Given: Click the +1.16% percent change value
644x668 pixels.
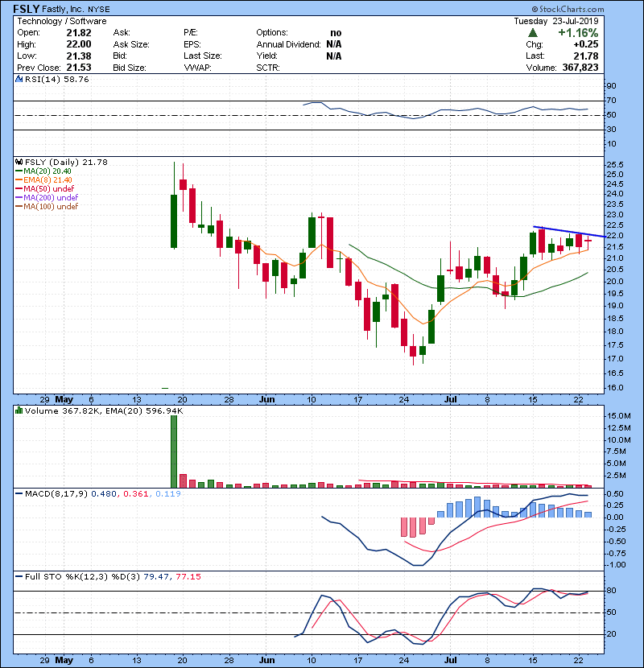Looking at the screenshot, I should click(578, 33).
